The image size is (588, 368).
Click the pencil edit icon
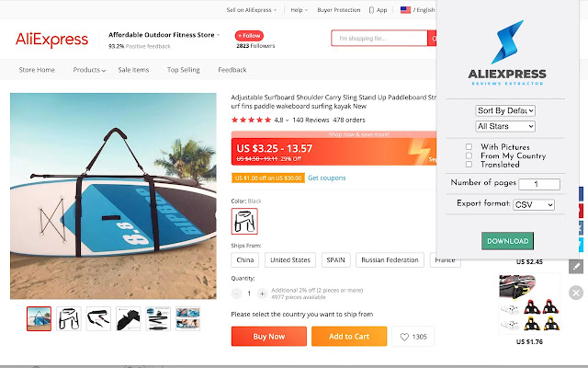tap(576, 266)
